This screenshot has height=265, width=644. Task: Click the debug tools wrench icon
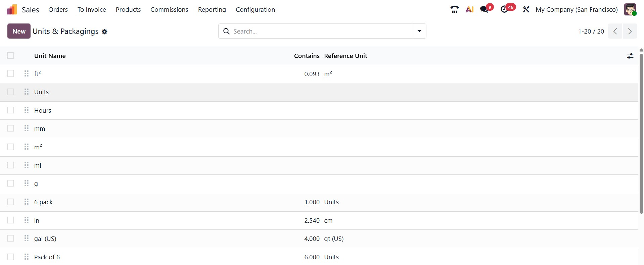click(526, 9)
